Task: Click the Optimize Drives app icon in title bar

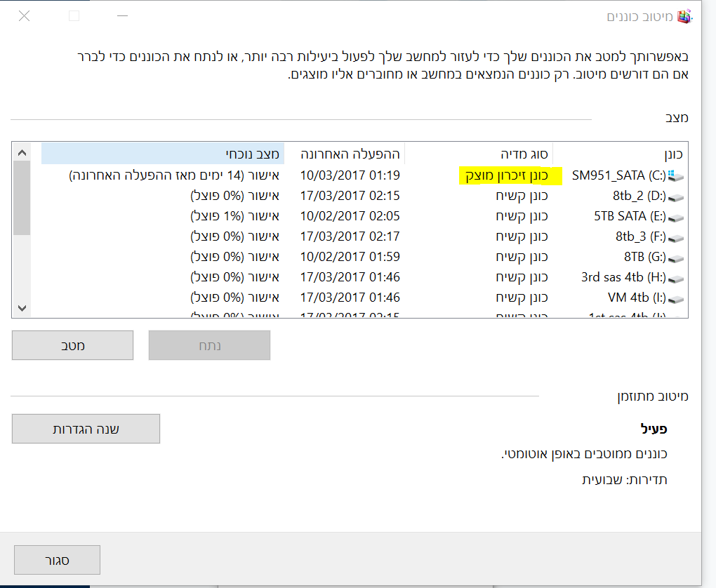Action: [x=684, y=17]
